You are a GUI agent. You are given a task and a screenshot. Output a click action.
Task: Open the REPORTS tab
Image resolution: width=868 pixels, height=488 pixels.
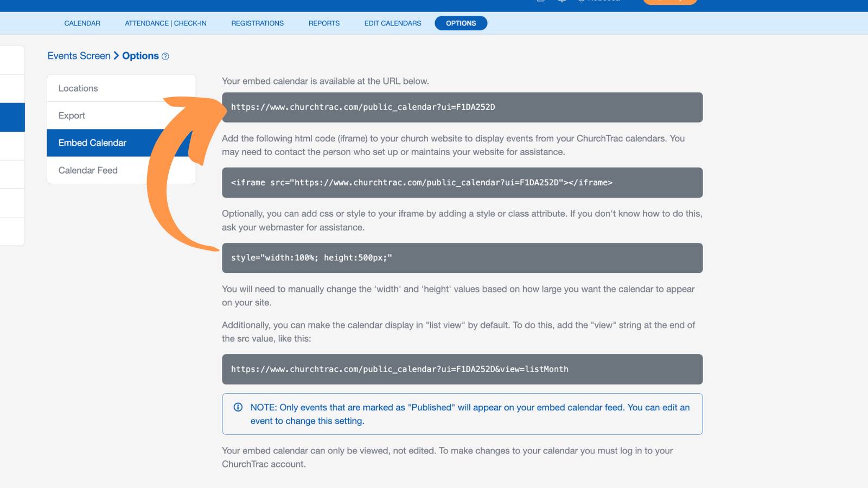324,23
